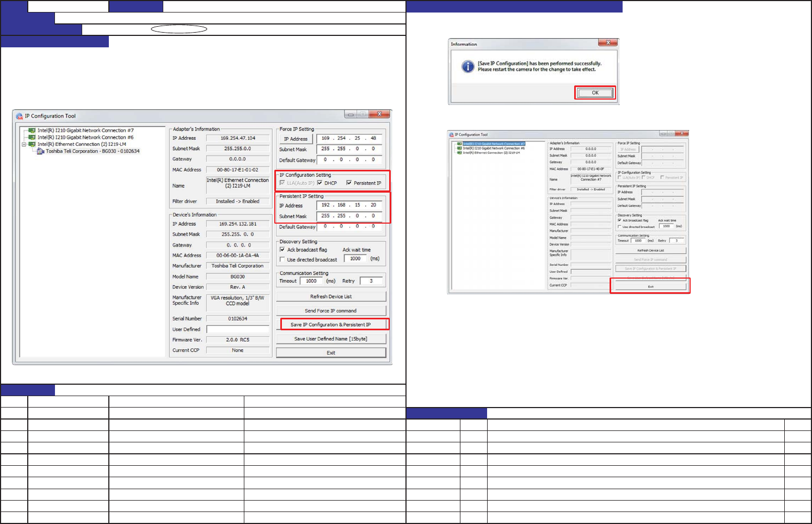The width and height of the screenshot is (812, 524).
Task: Click Save User Defined Name [15byte]
Action: click(x=331, y=338)
